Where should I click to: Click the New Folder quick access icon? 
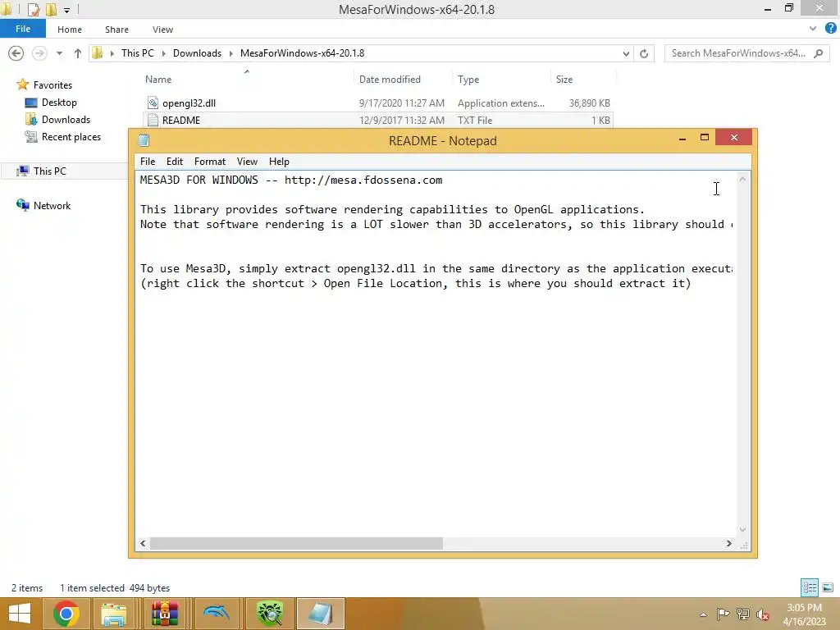click(51, 9)
